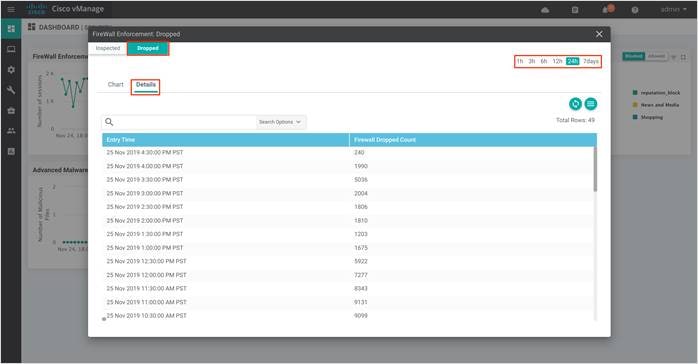Click the Cisco vManage title text
Screen dimensions: 698x364
77,9
